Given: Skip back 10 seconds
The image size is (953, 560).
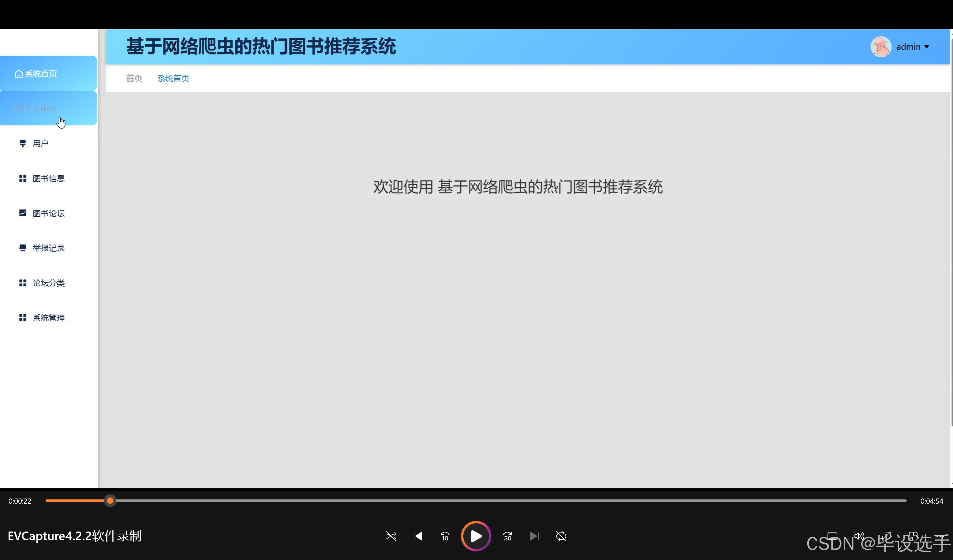Looking at the screenshot, I should [x=445, y=536].
